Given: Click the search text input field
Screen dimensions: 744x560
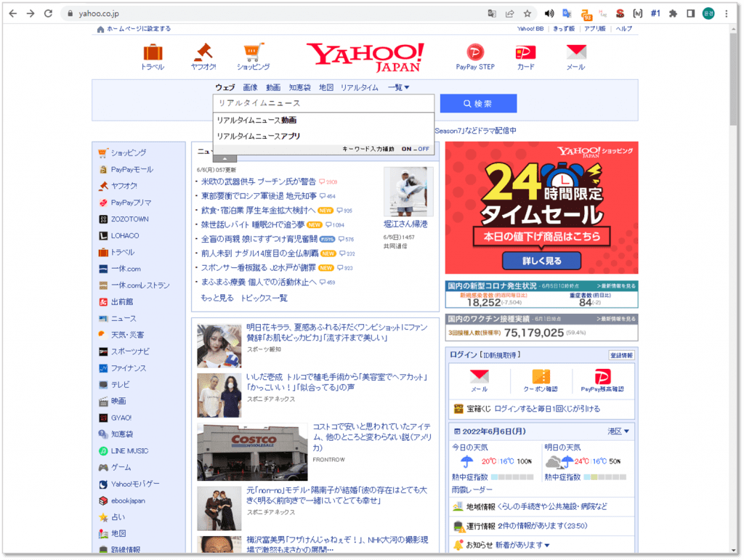Looking at the screenshot, I should coord(323,103).
